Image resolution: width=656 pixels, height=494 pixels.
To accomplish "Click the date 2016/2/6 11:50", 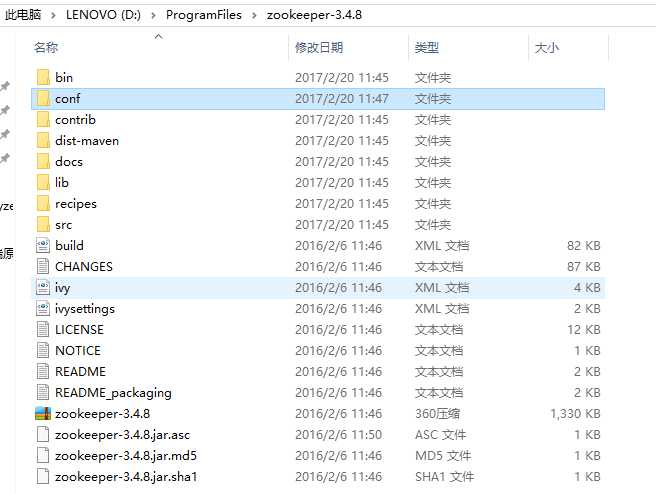I will (338, 435).
